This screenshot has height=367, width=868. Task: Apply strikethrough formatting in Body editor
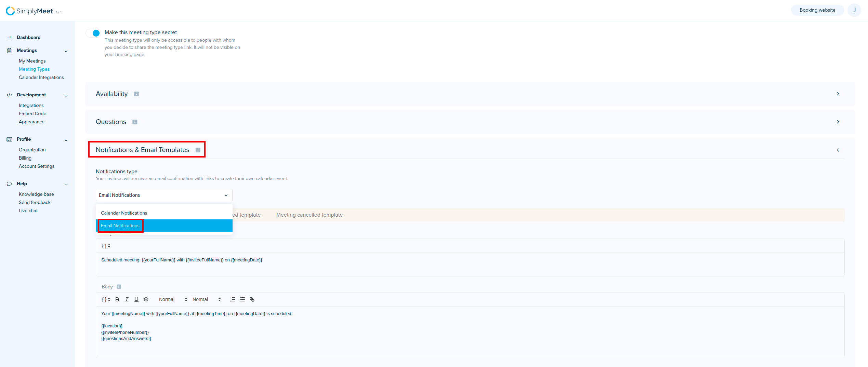146,299
